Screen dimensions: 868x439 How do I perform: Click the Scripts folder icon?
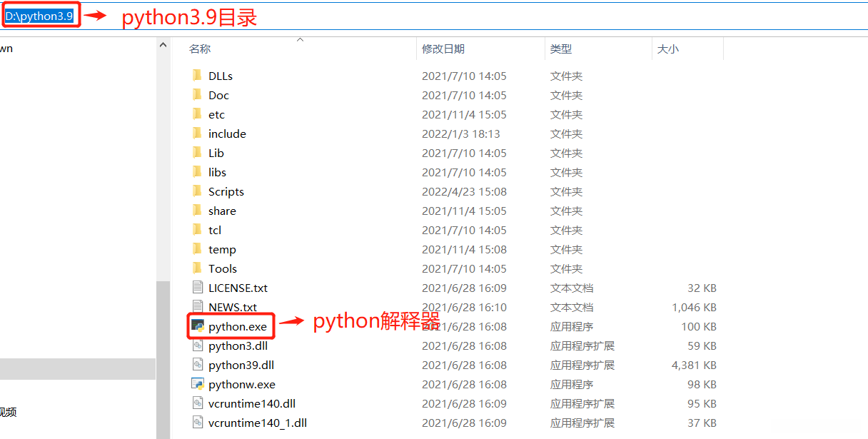pos(198,191)
